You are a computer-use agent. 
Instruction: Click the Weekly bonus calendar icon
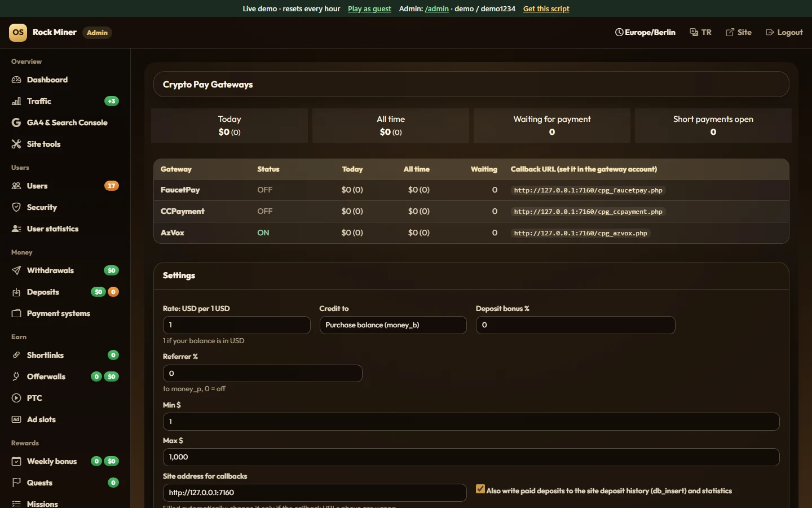coord(16,461)
